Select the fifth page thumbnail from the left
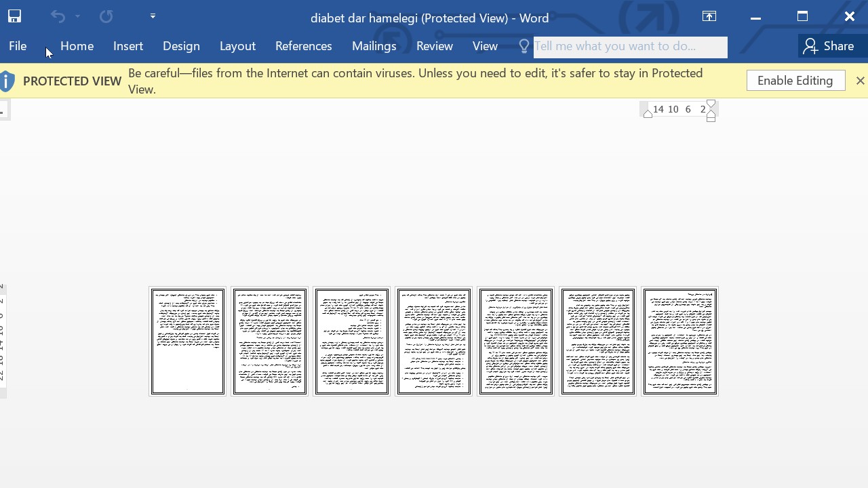The width and height of the screenshot is (868, 488). 515,341
